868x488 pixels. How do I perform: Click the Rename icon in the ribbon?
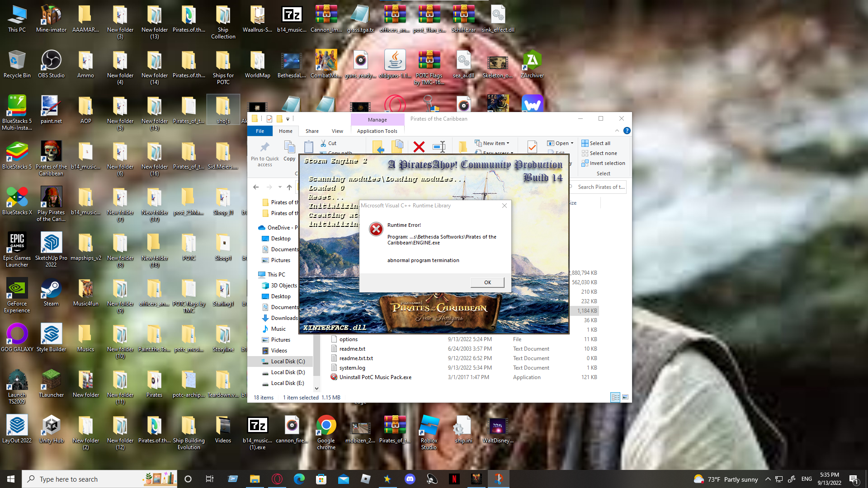click(x=439, y=147)
